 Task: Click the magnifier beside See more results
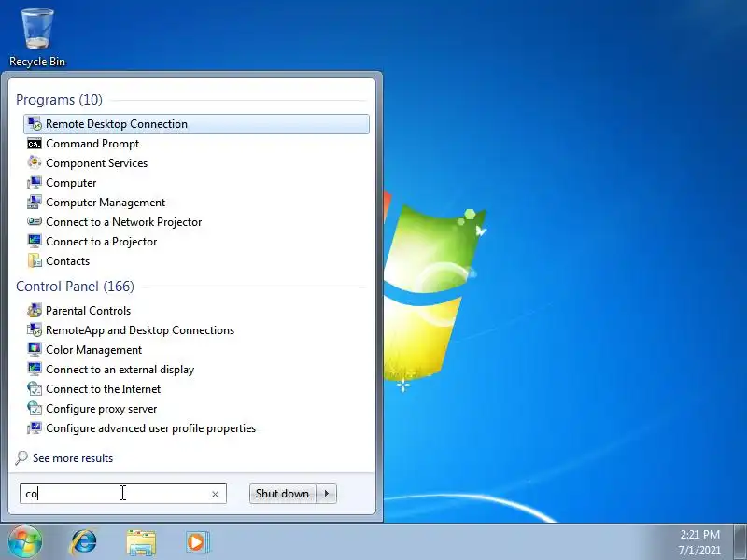pos(21,457)
